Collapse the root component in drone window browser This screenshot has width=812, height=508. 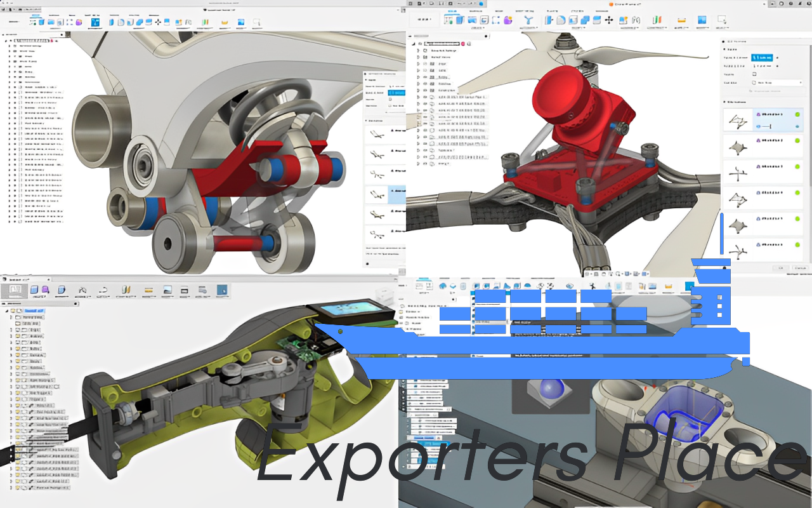[413, 43]
